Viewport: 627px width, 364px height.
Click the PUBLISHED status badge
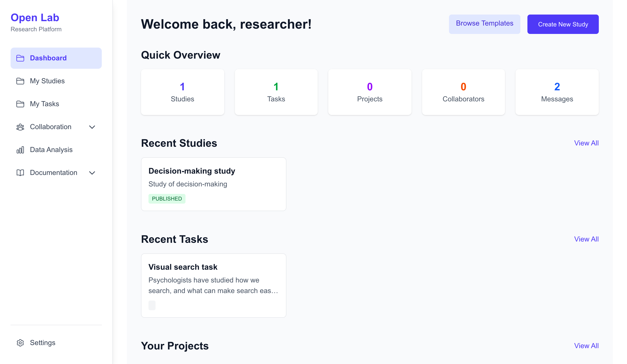(167, 199)
